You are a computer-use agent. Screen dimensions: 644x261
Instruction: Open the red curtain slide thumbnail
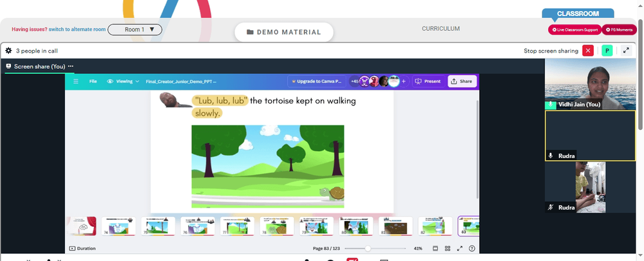click(x=81, y=226)
